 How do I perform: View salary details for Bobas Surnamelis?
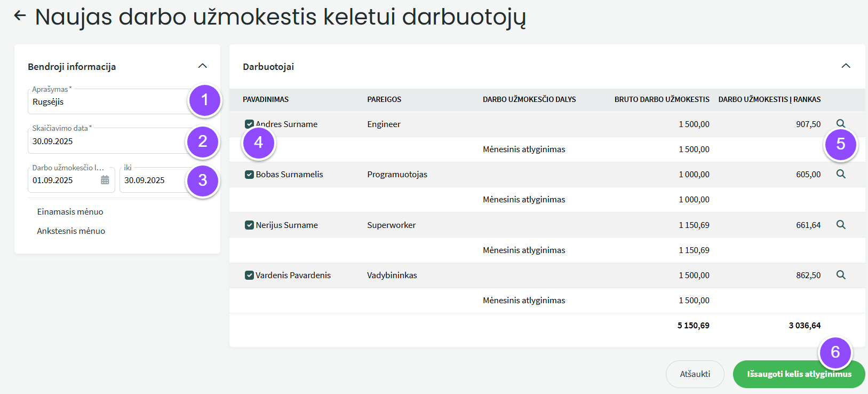coord(841,174)
